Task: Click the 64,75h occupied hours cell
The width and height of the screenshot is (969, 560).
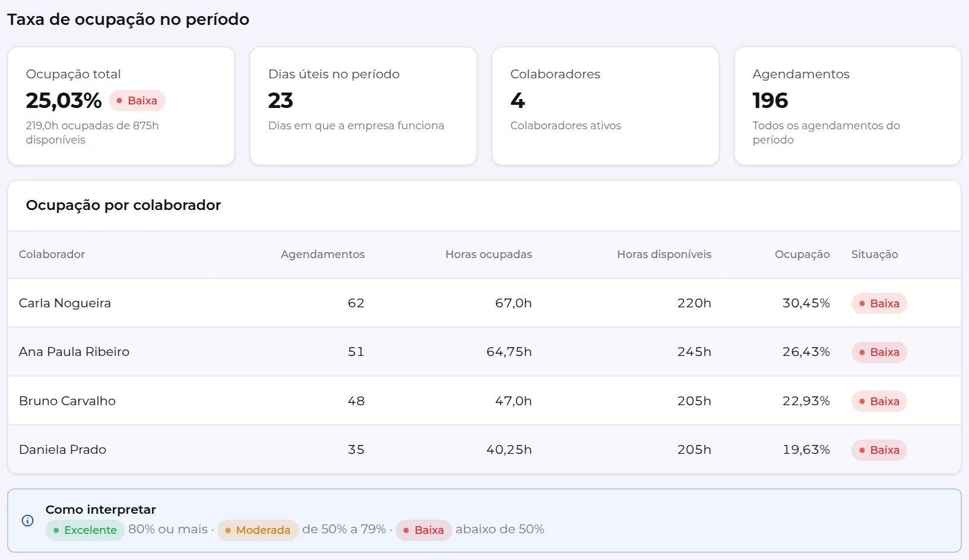Action: click(x=509, y=352)
